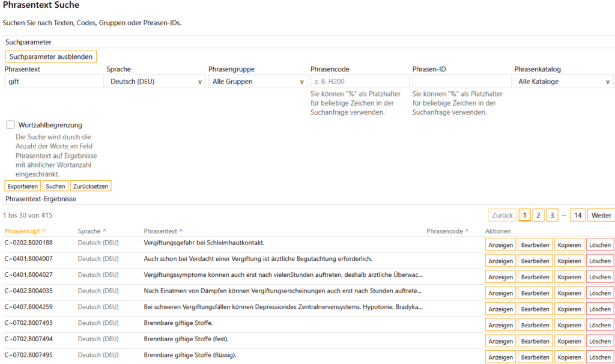
Task: Click Kopieren for C~0202.B020188
Action: tap(569, 244)
